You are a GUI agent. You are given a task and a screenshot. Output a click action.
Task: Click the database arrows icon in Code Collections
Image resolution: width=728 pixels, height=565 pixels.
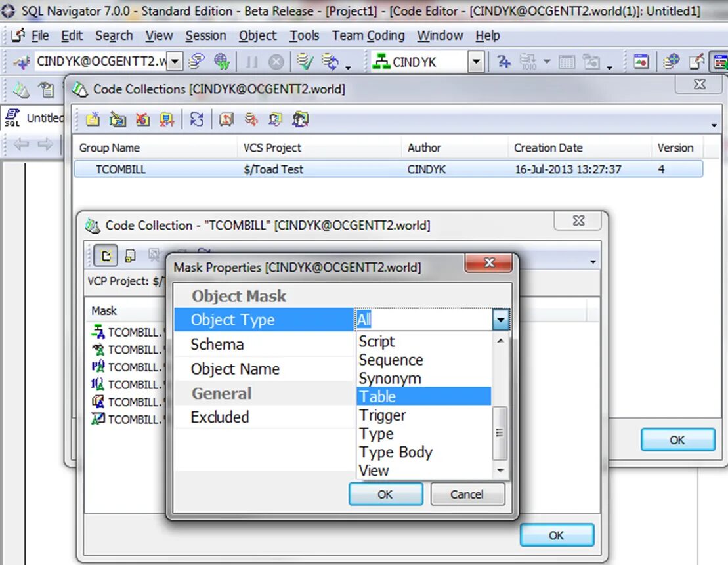tap(251, 119)
